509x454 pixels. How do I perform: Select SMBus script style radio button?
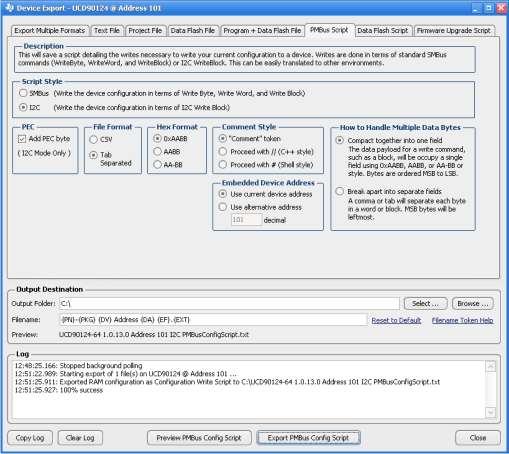23,93
